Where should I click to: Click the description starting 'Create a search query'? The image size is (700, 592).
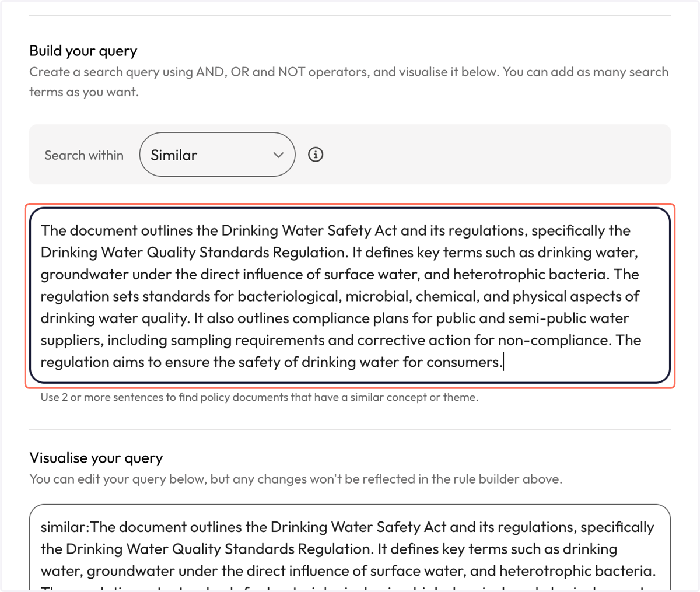[x=349, y=82]
